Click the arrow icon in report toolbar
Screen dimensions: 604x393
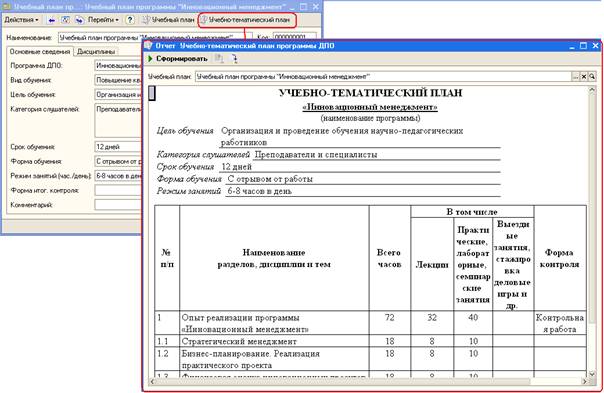pyautogui.click(x=233, y=59)
